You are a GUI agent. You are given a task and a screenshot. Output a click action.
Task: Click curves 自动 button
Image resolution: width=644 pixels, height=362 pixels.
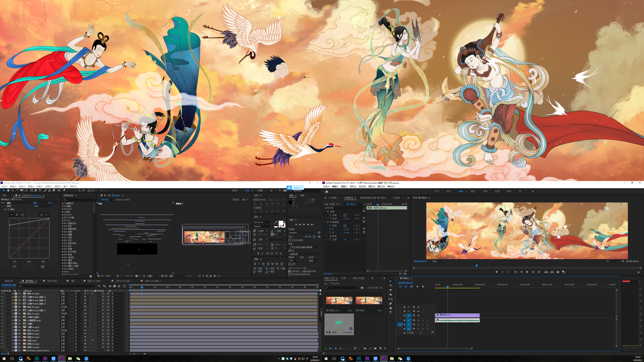point(29,262)
